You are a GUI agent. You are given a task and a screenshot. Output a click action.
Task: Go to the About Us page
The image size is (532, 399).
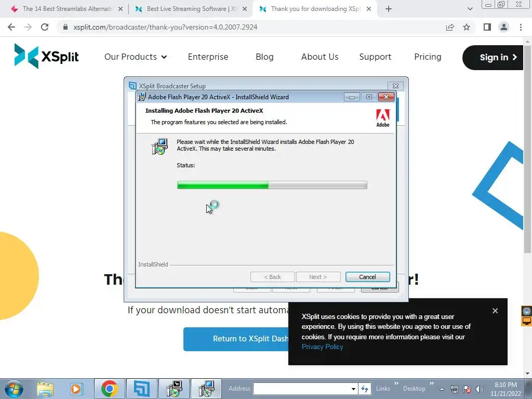tap(320, 57)
